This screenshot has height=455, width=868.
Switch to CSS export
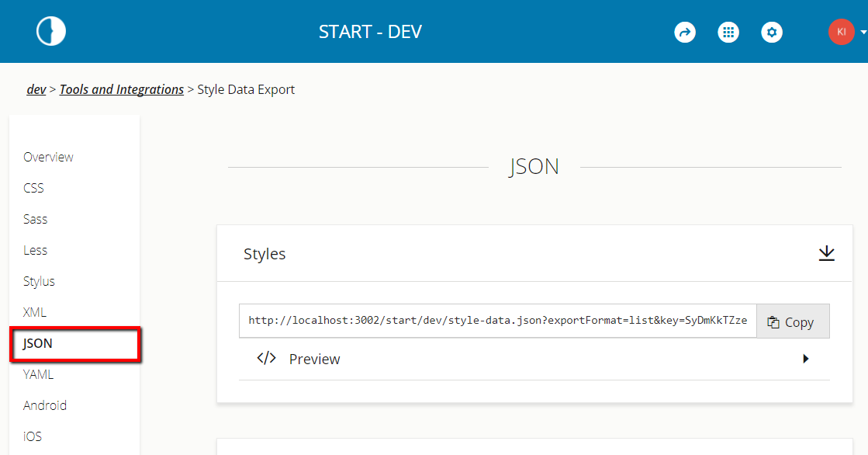33,188
